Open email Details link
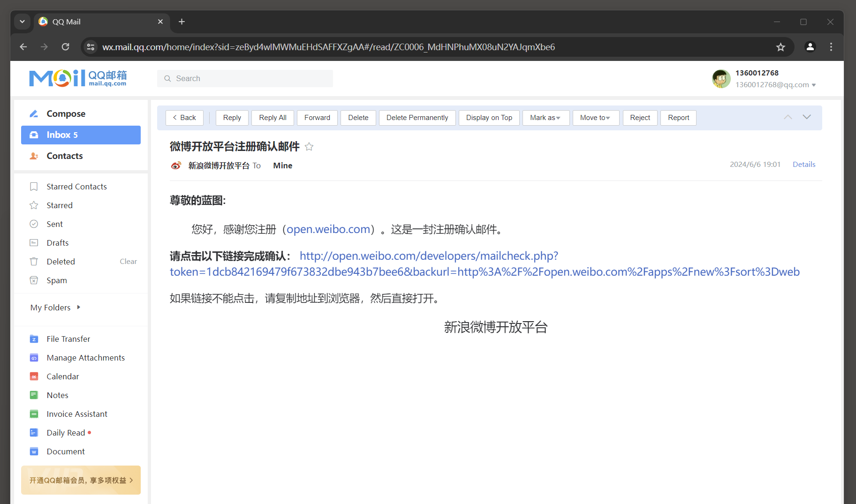This screenshot has height=504, width=856. tap(804, 165)
